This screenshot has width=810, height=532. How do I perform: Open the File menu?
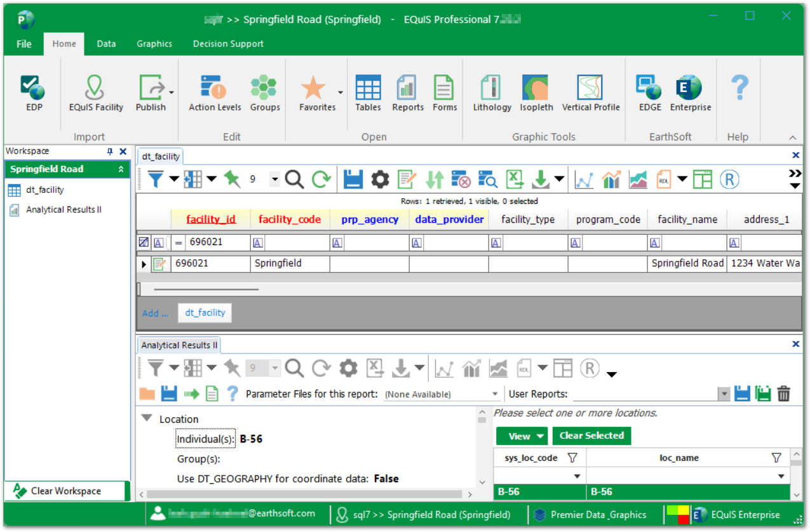click(x=24, y=44)
